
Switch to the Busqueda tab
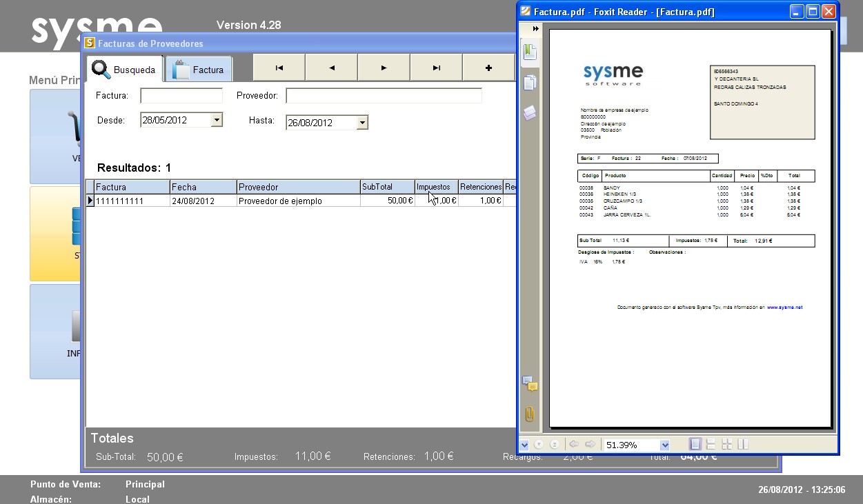click(x=125, y=69)
